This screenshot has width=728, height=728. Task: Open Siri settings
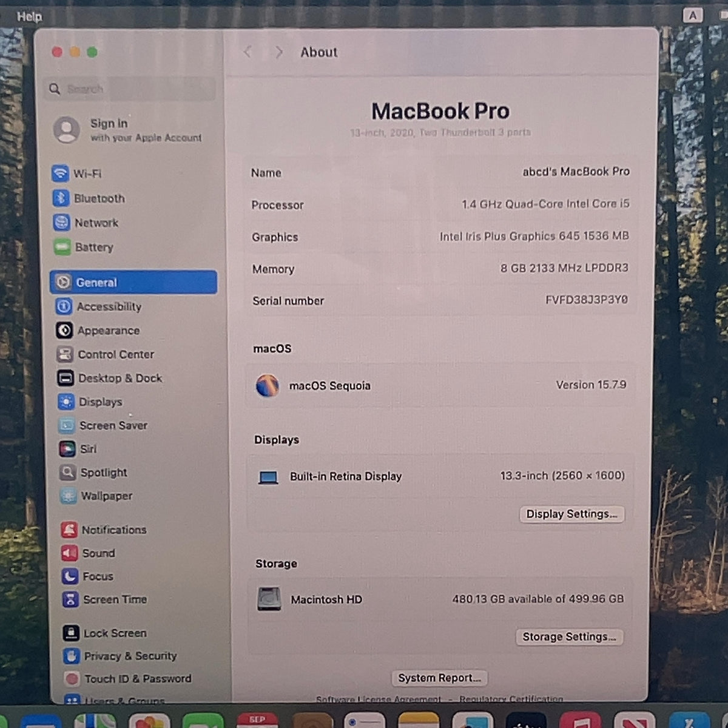click(x=78, y=449)
